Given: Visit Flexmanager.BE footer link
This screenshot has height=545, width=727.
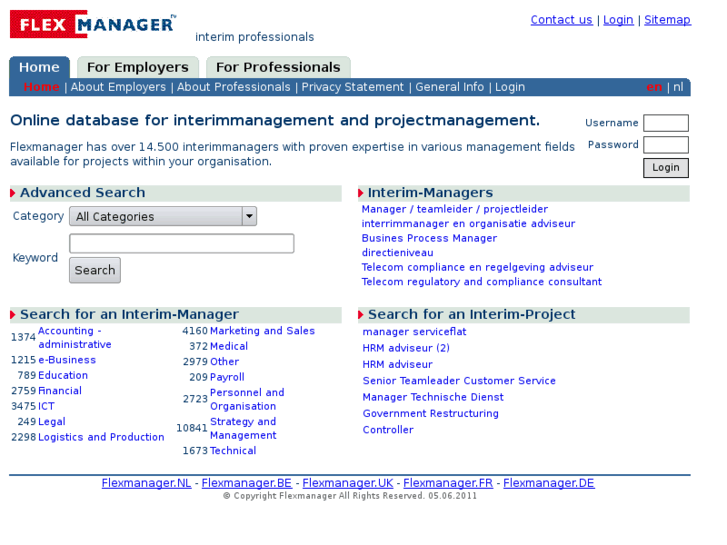Looking at the screenshot, I should pyautogui.click(x=247, y=483).
